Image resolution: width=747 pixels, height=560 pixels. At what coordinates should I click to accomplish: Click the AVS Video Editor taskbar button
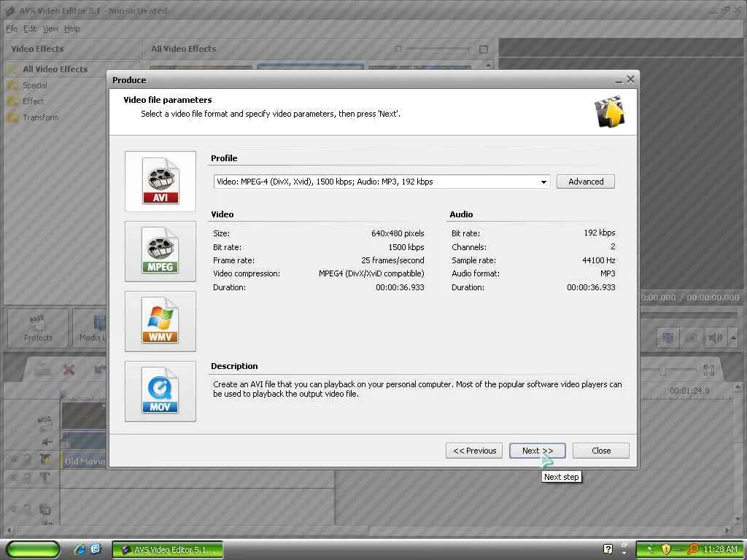tap(168, 550)
